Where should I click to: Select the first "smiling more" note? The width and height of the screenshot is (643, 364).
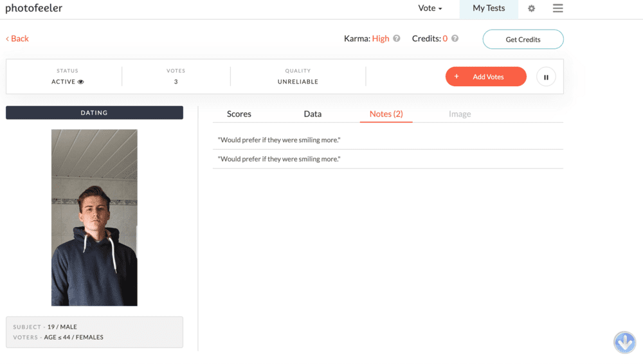tap(279, 140)
